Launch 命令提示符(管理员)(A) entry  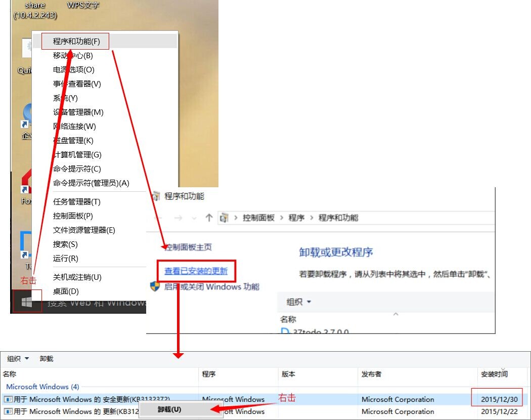[x=91, y=183]
